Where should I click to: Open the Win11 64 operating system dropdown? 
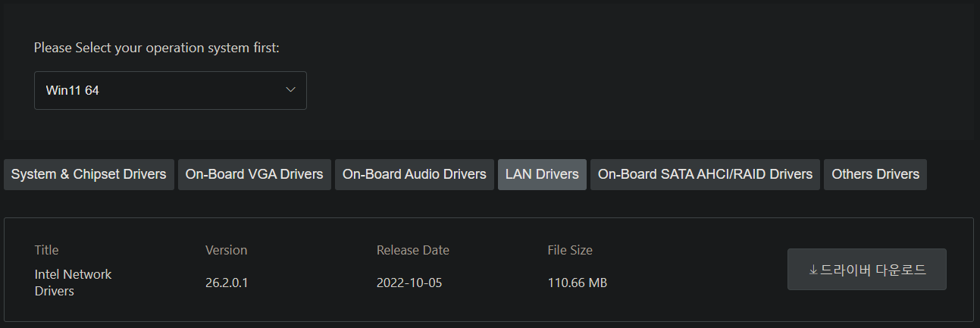coord(170,90)
